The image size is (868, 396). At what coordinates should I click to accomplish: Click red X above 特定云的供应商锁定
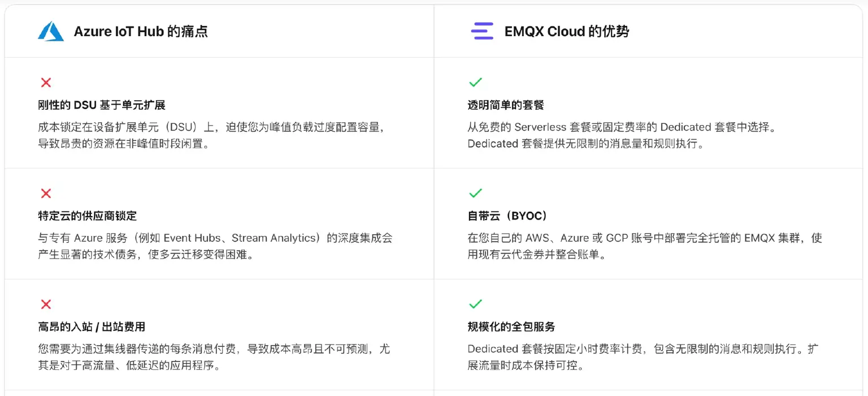coord(46,193)
